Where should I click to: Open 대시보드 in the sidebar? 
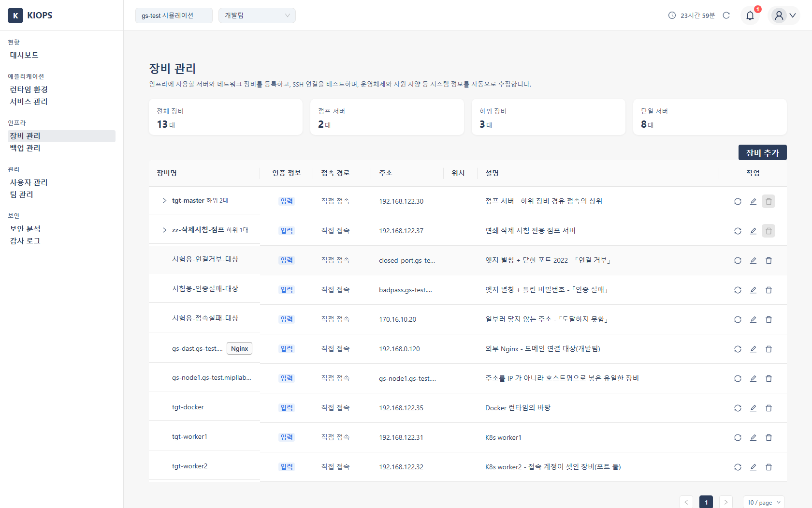24,55
